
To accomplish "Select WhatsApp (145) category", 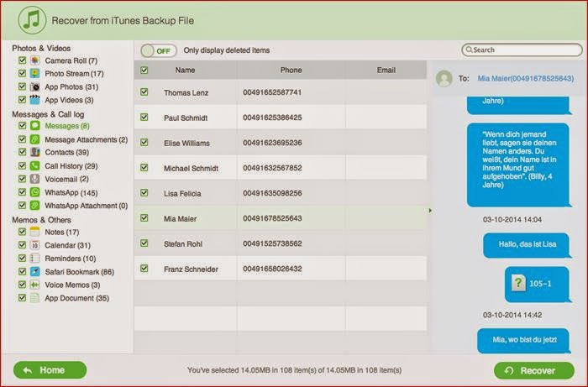I will tap(71, 192).
